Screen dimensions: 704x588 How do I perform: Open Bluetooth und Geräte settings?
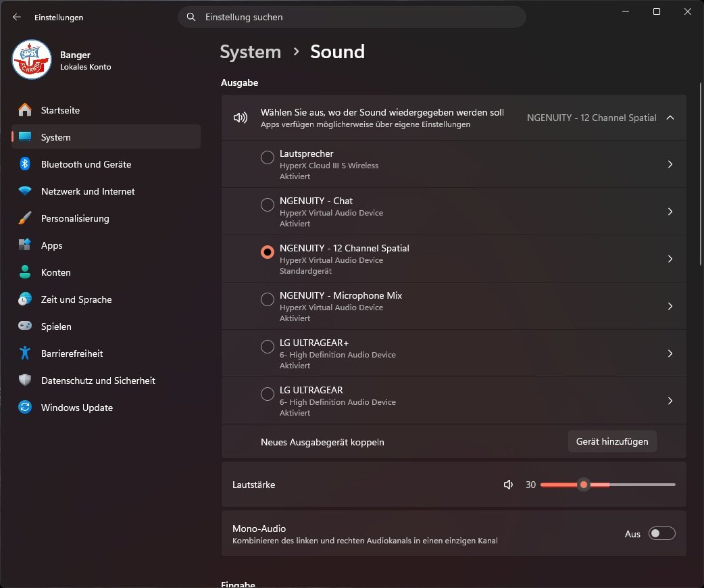tap(106, 164)
